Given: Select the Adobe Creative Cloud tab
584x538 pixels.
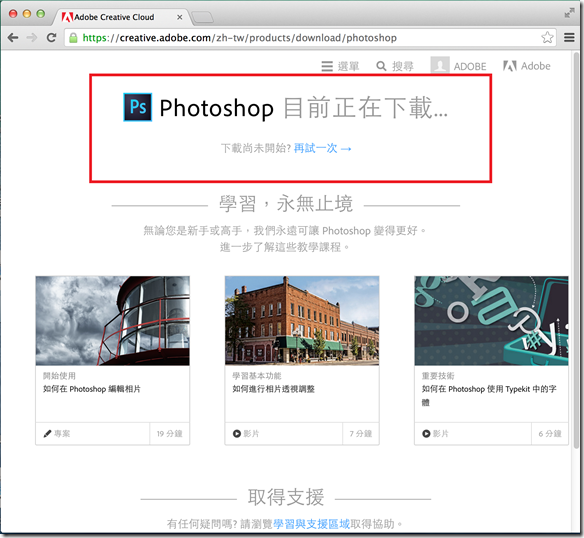Looking at the screenshot, I should pos(121,17).
